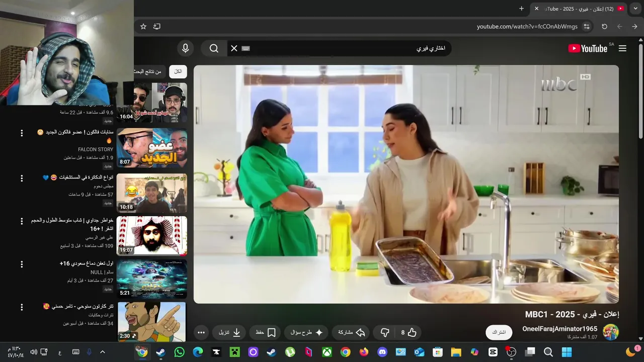Expand the system tray hidden icons chevron

click(103, 352)
